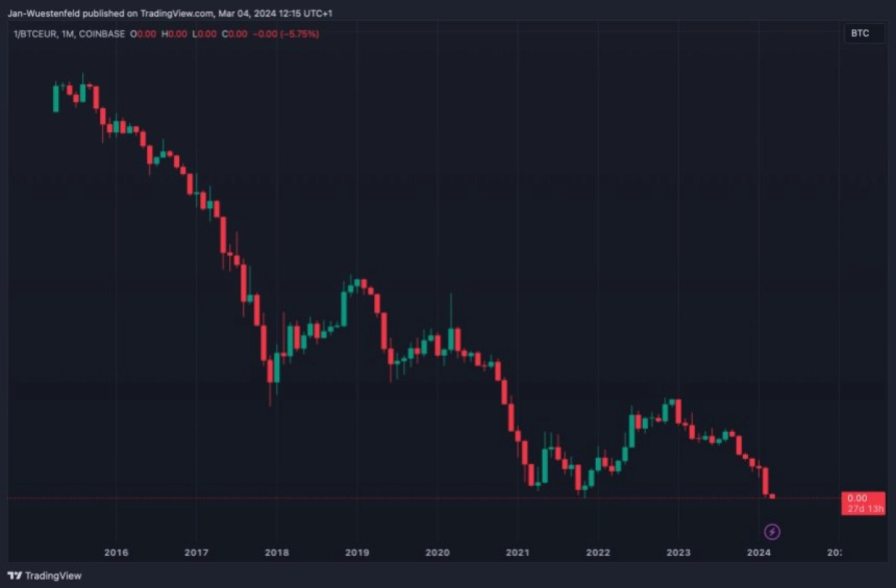Click the TradingView wordmark text
This screenshot has width=896, height=588.
tap(53, 575)
